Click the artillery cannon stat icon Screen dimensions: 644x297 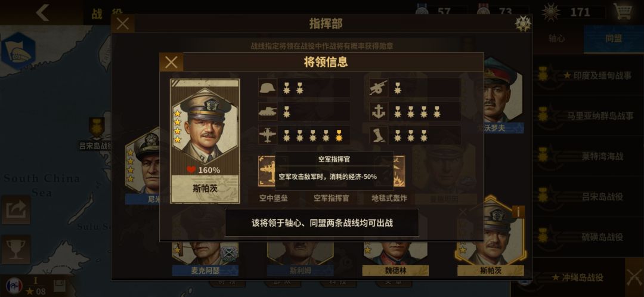tap(378, 88)
